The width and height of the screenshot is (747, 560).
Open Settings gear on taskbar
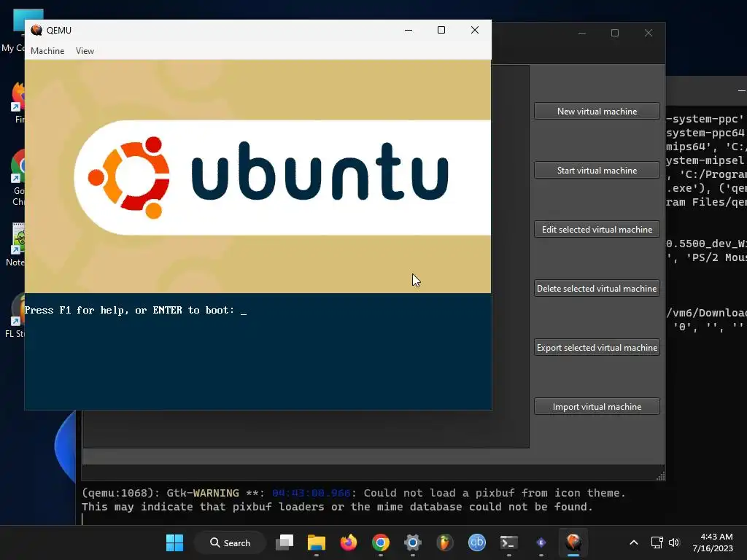point(413,542)
